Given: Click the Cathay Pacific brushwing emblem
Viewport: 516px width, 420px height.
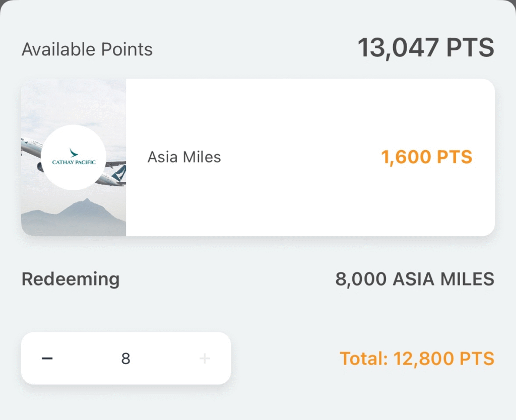Looking at the screenshot, I should click(74, 152).
